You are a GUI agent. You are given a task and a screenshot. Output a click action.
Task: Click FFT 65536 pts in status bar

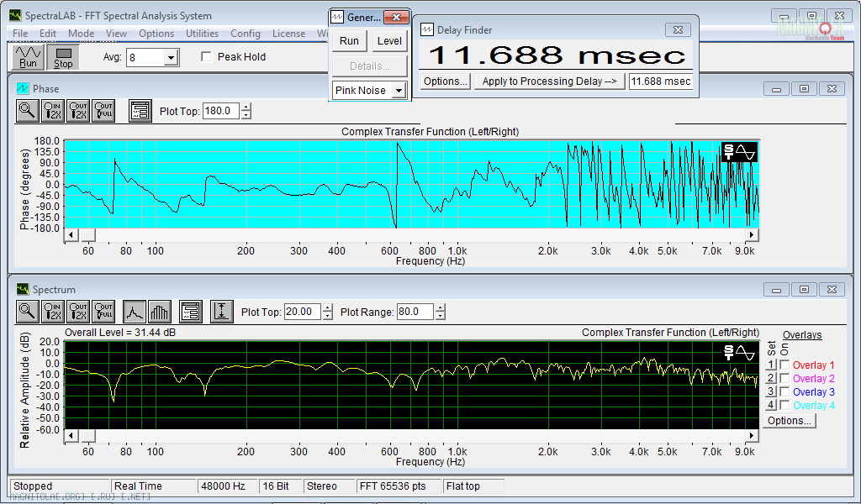click(399, 486)
